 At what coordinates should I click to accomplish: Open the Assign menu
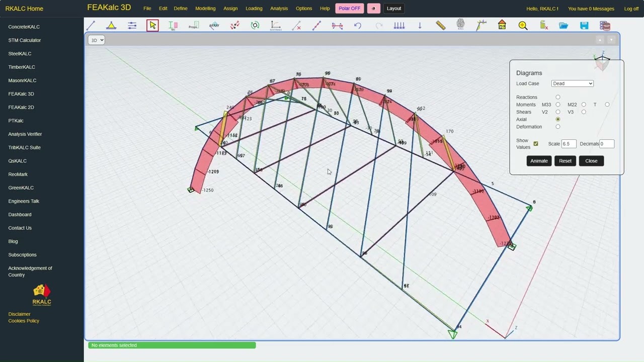pyautogui.click(x=230, y=9)
